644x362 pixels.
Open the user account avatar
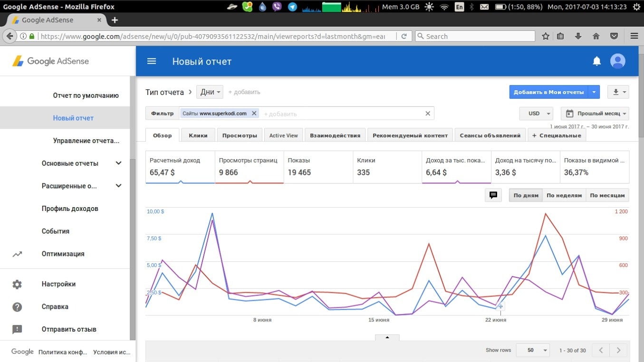coord(617,61)
